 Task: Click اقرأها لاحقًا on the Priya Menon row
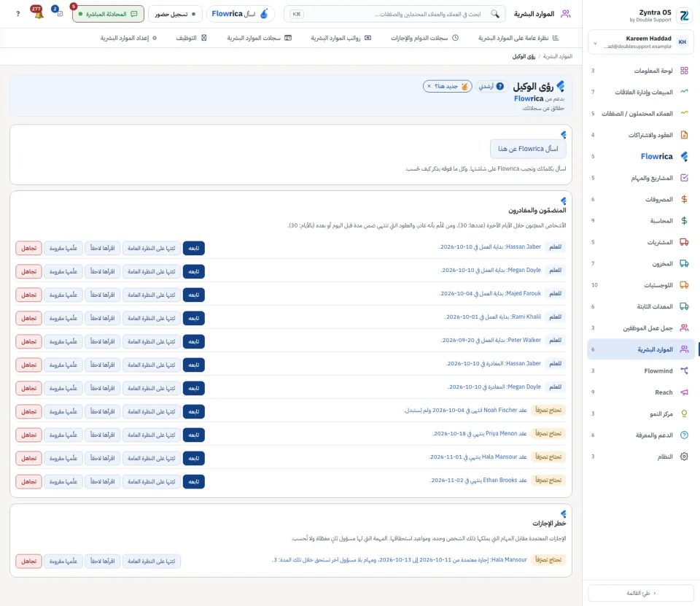[x=103, y=435]
